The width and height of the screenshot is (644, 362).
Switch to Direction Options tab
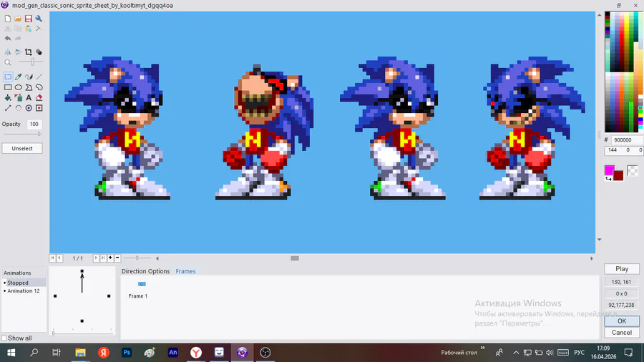(x=145, y=271)
